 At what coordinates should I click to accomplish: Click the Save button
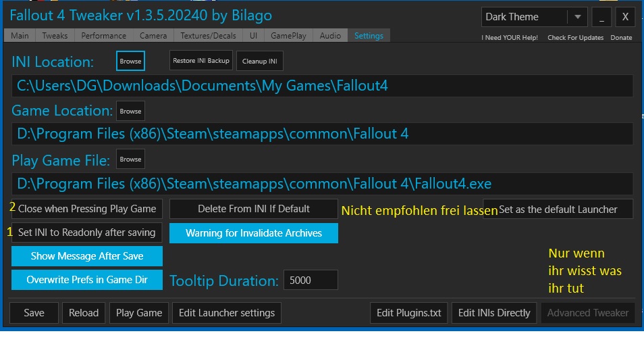pyautogui.click(x=34, y=313)
